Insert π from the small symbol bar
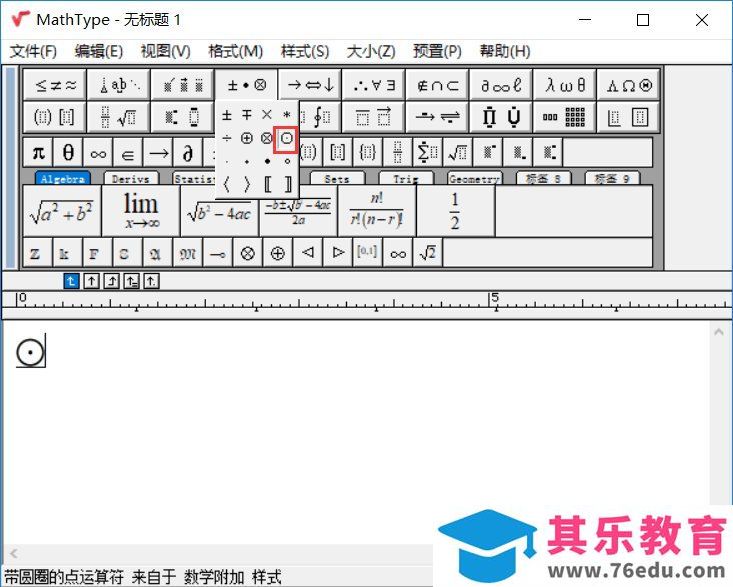 (x=38, y=152)
